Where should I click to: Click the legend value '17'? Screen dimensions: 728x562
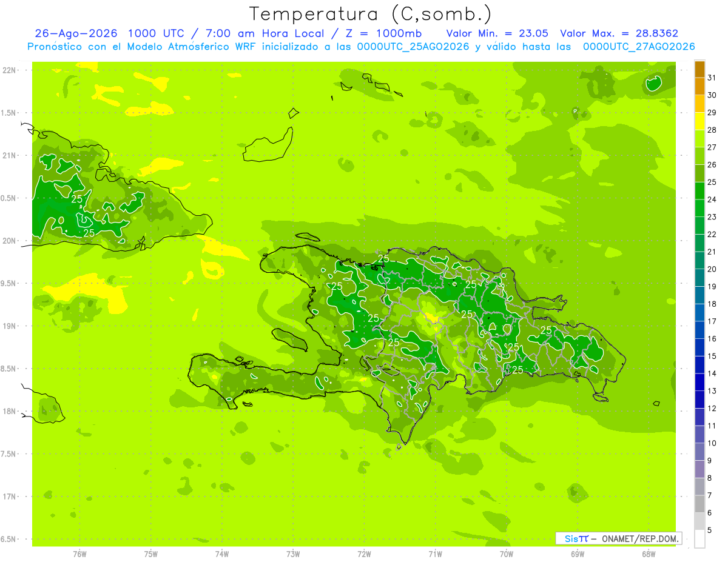click(x=712, y=321)
